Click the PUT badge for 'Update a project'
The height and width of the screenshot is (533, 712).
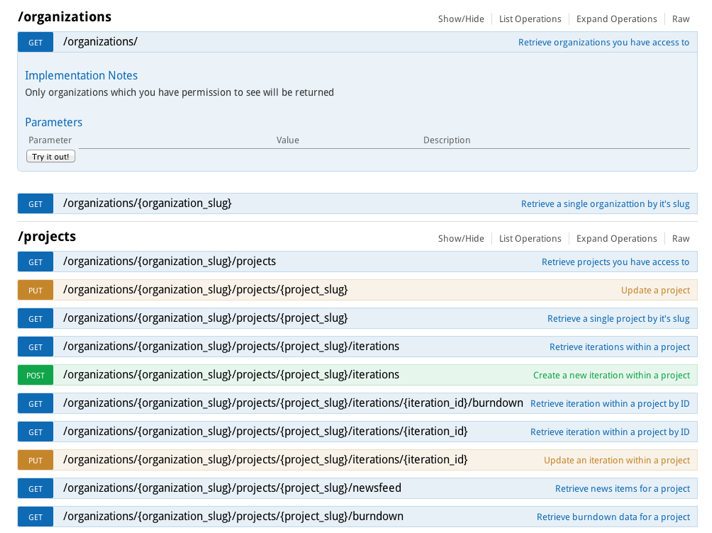tap(35, 290)
